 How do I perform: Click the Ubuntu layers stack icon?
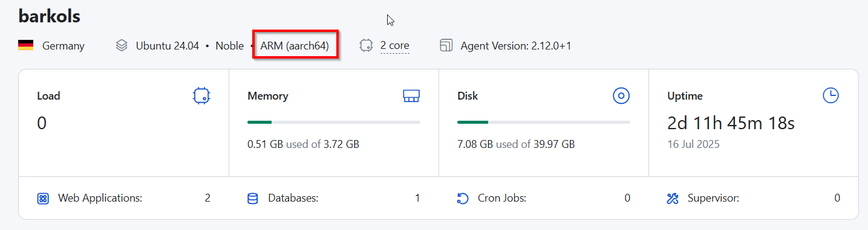(x=122, y=45)
